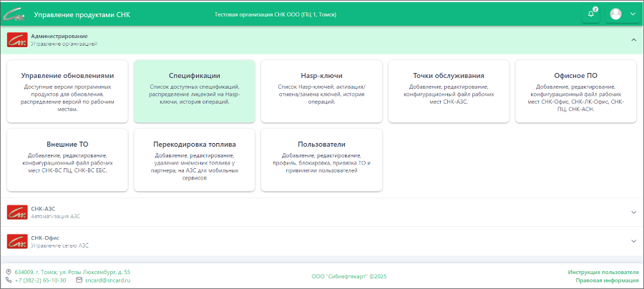Open the Спецификации card
This screenshot has height=289, width=644.
[x=194, y=92]
